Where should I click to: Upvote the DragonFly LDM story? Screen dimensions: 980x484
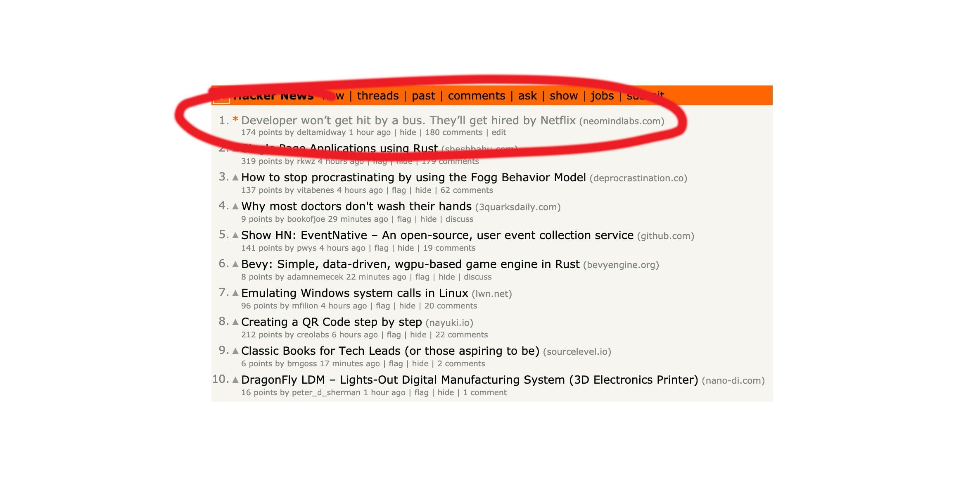(235, 380)
